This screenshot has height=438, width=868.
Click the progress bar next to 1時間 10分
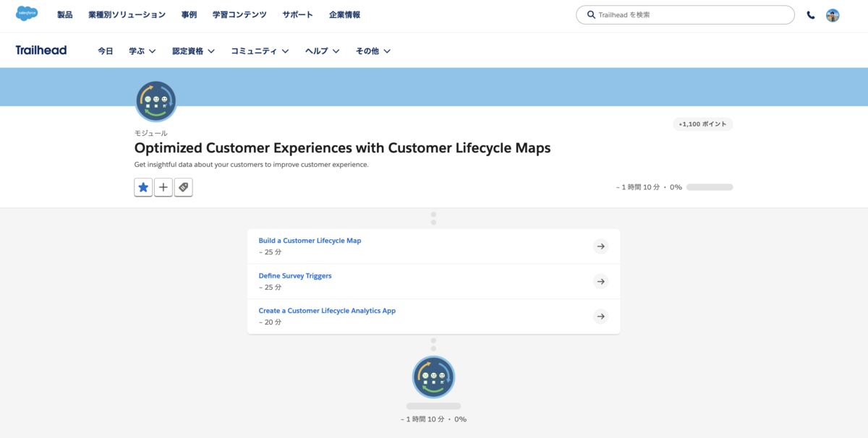(x=709, y=186)
